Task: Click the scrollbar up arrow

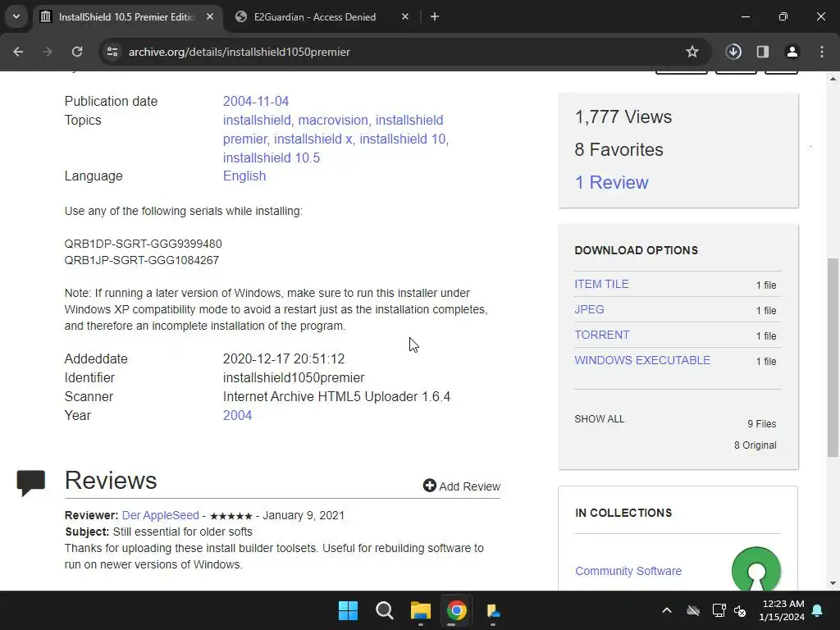Action: [833, 79]
